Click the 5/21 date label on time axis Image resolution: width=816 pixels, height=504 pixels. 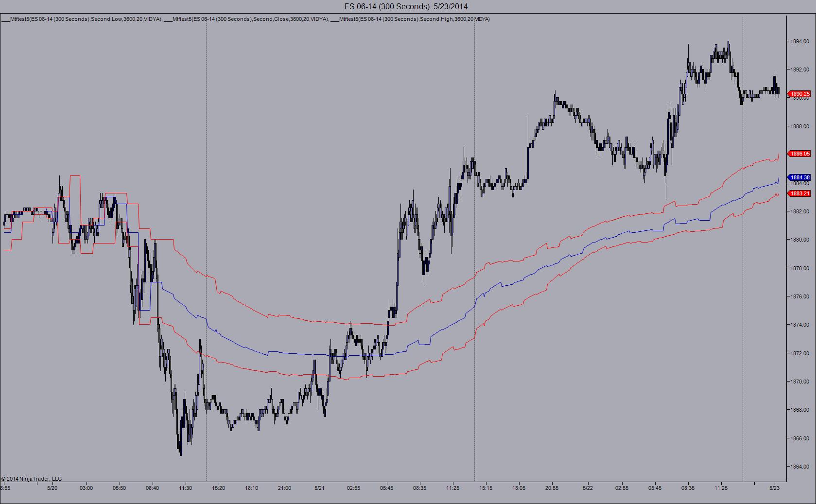(x=319, y=488)
